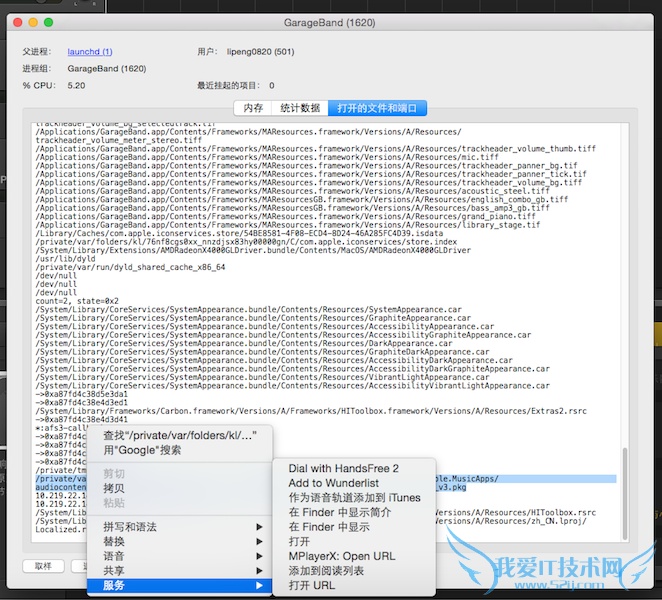Expand the 共享 submenu

point(114,570)
